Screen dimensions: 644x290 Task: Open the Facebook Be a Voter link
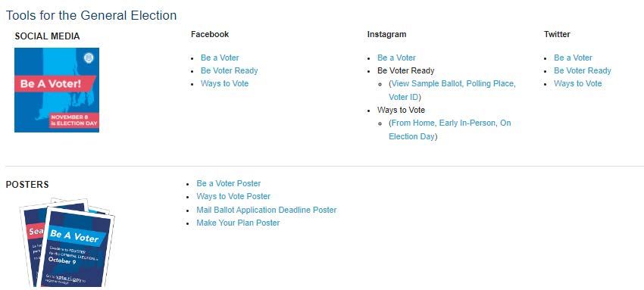click(x=220, y=58)
